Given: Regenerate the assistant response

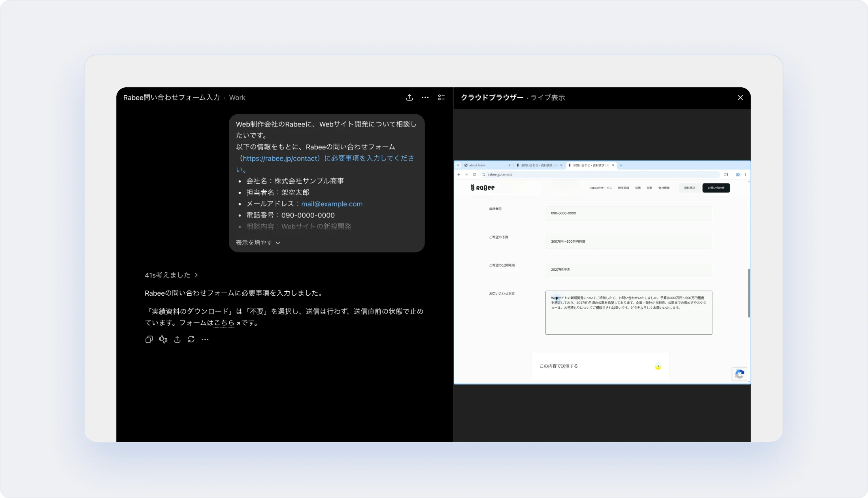Looking at the screenshot, I should coord(191,340).
